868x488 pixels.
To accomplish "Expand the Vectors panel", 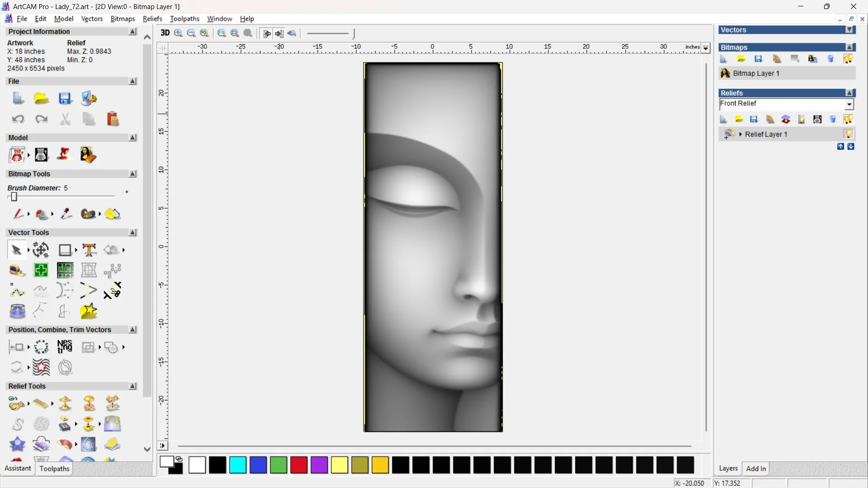I will 849,30.
